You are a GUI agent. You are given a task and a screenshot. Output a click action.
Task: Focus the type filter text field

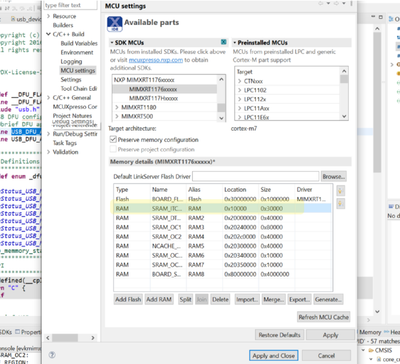71,5
